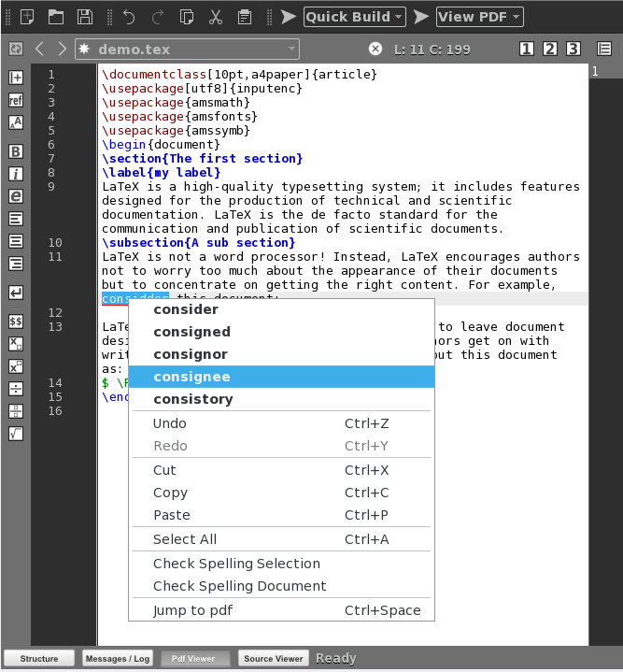Click the subscript icon in sidebar
The height and width of the screenshot is (672, 623).
point(16,344)
